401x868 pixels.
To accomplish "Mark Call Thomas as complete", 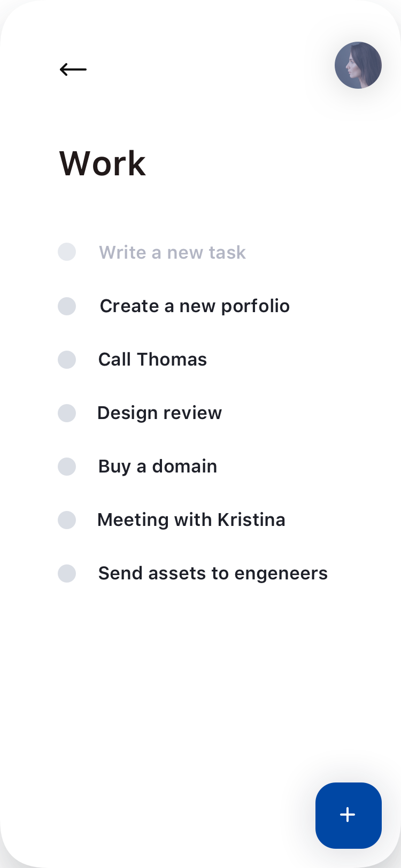I will tap(67, 360).
